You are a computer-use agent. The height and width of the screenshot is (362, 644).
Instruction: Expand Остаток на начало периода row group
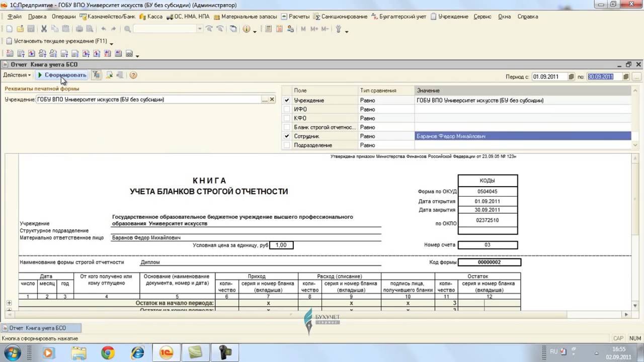[9, 303]
